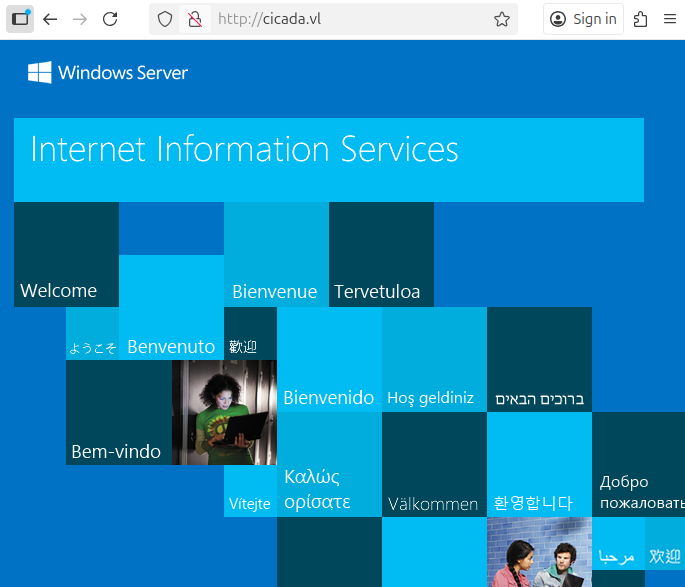Open the sidebar tabs panel icon
Image resolution: width=685 pixels, height=587 pixels.
pos(20,19)
